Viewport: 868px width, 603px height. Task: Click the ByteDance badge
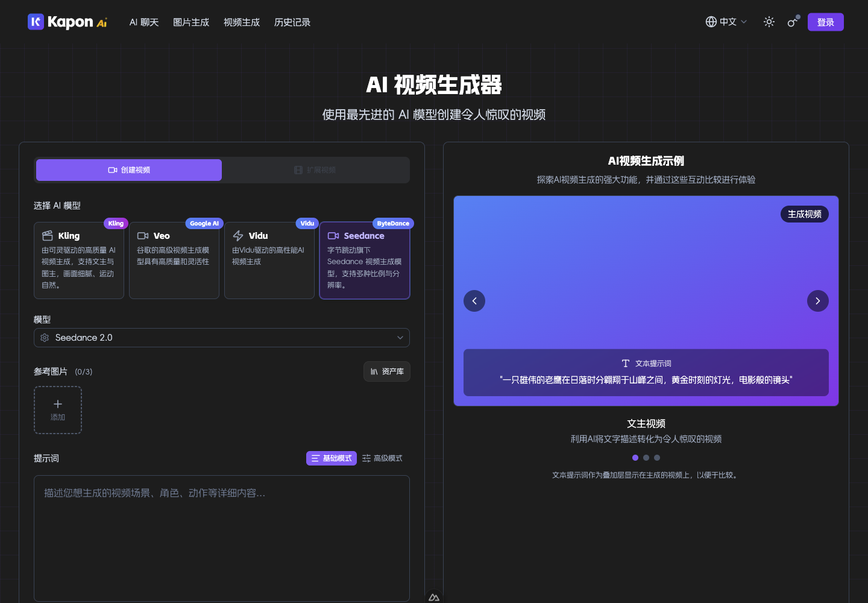tap(393, 223)
